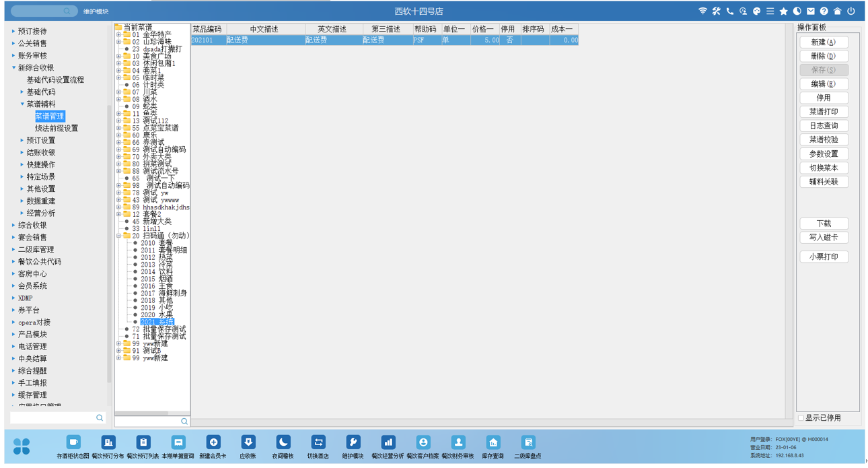Viewport: 868px width, 468px height.
Task: Select the 2014 饮料 tree item
Action: [157, 272]
